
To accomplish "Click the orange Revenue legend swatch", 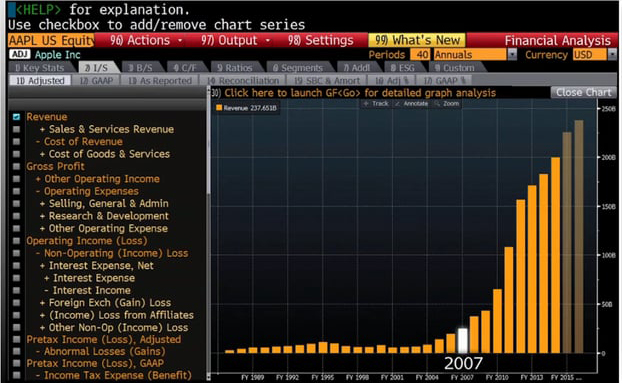I will point(219,108).
